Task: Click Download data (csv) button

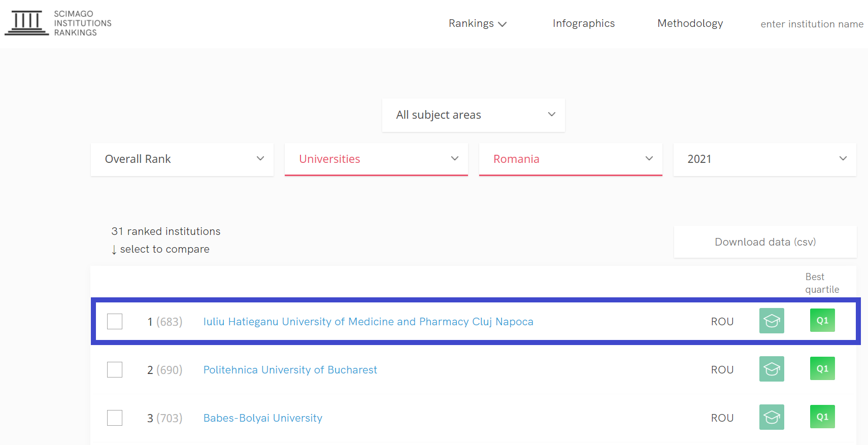Action: [765, 242]
